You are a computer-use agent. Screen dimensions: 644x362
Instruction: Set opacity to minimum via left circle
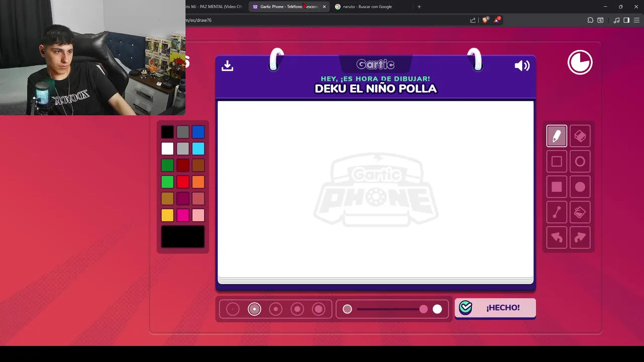pos(347,309)
